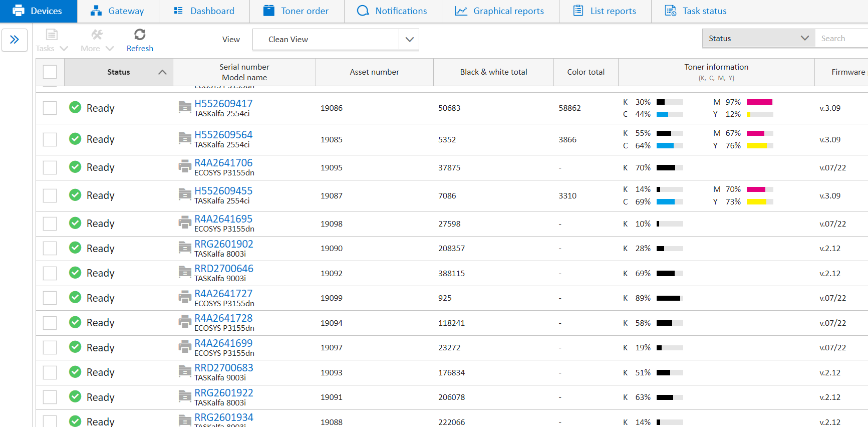Click printer icon next to R4A2641699
868x427 pixels.
tap(185, 346)
